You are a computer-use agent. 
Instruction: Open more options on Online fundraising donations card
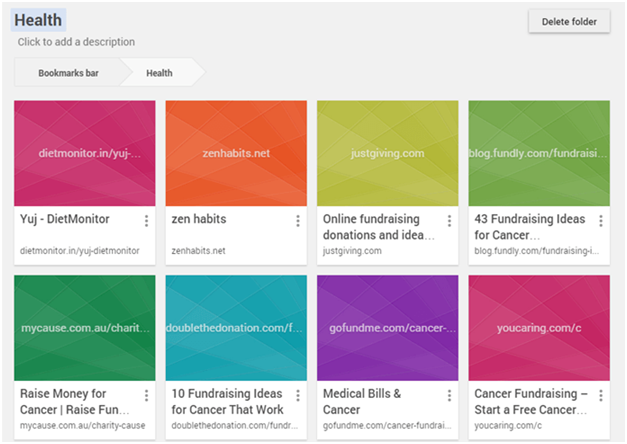pyautogui.click(x=449, y=221)
